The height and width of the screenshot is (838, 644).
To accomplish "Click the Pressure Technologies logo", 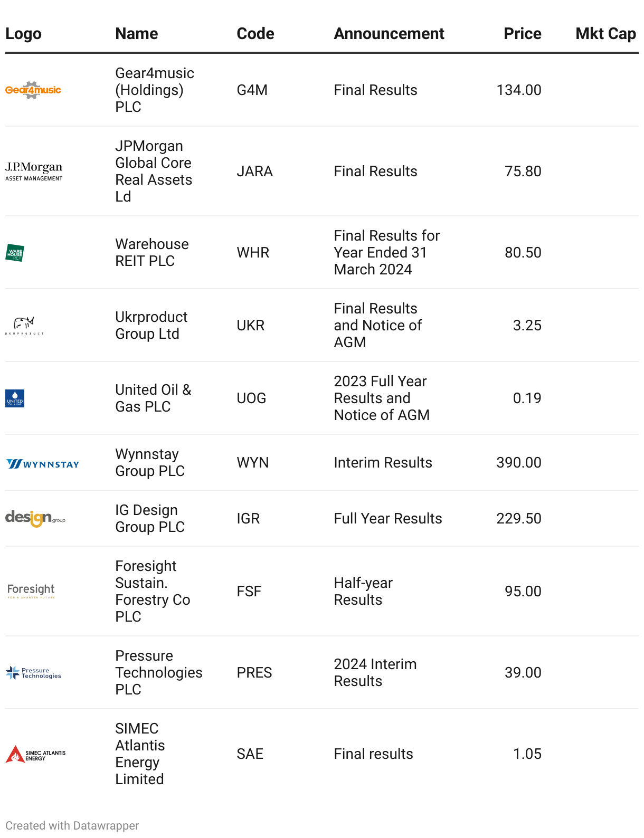I will [33, 673].
